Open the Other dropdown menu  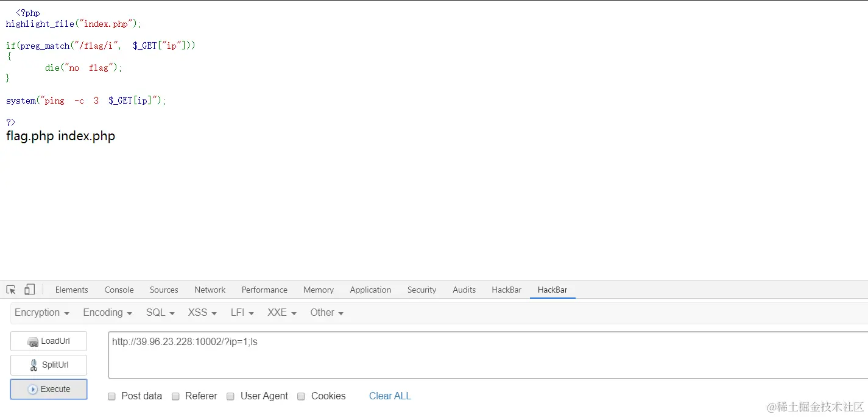(327, 313)
